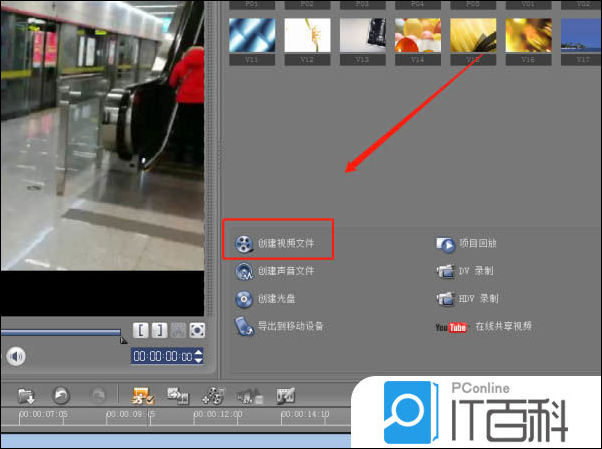602x449 pixels.
Task: Click the undo arrow button
Action: pyautogui.click(x=61, y=395)
